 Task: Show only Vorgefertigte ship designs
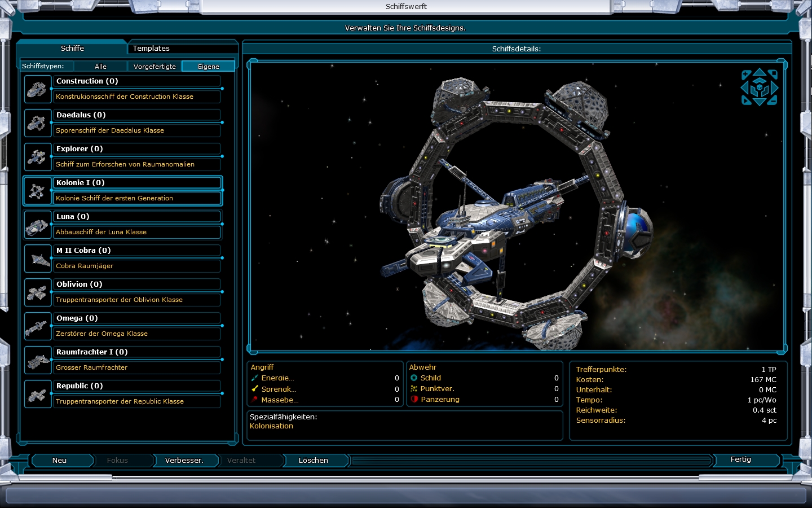coord(155,67)
